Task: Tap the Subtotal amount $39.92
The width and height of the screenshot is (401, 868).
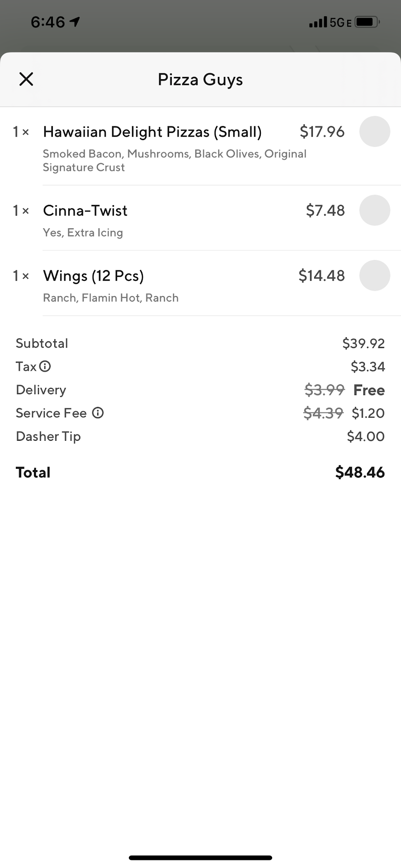Action: coord(363,343)
